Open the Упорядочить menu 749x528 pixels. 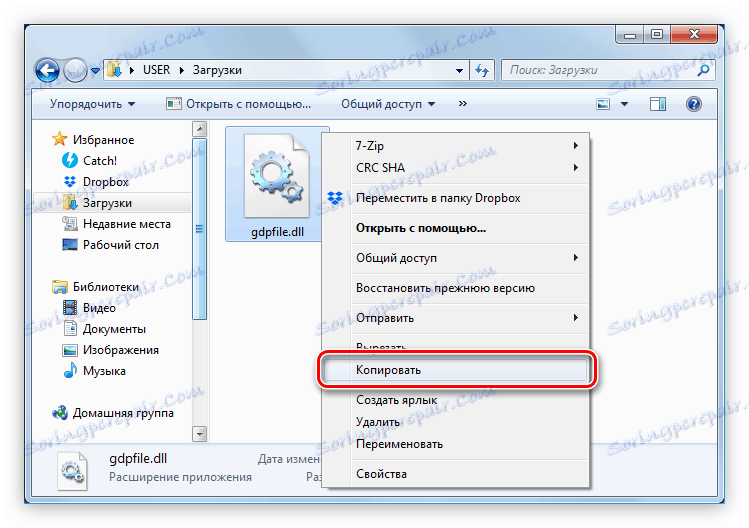pos(92,104)
